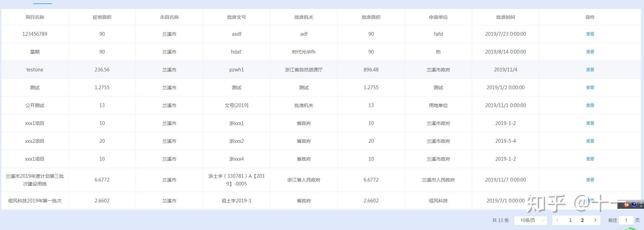Open the blue question-mark help icon
This screenshot has height=230, width=644.
pyautogui.click(x=634, y=204)
